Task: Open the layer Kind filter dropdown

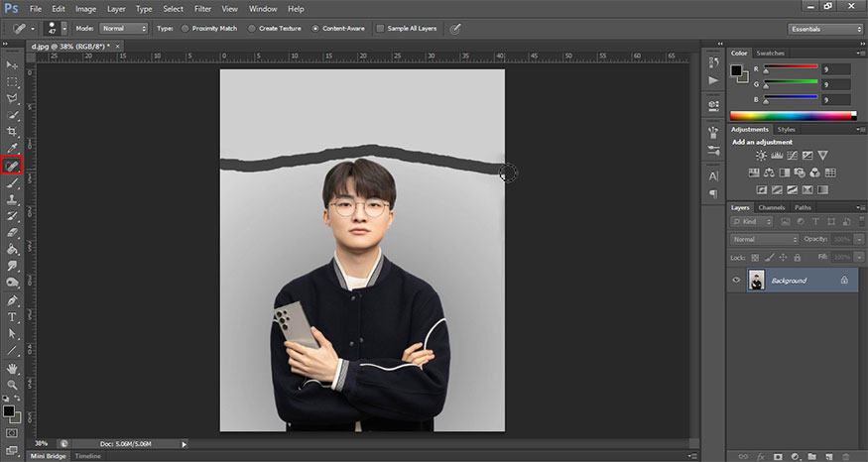Action: coord(752,221)
